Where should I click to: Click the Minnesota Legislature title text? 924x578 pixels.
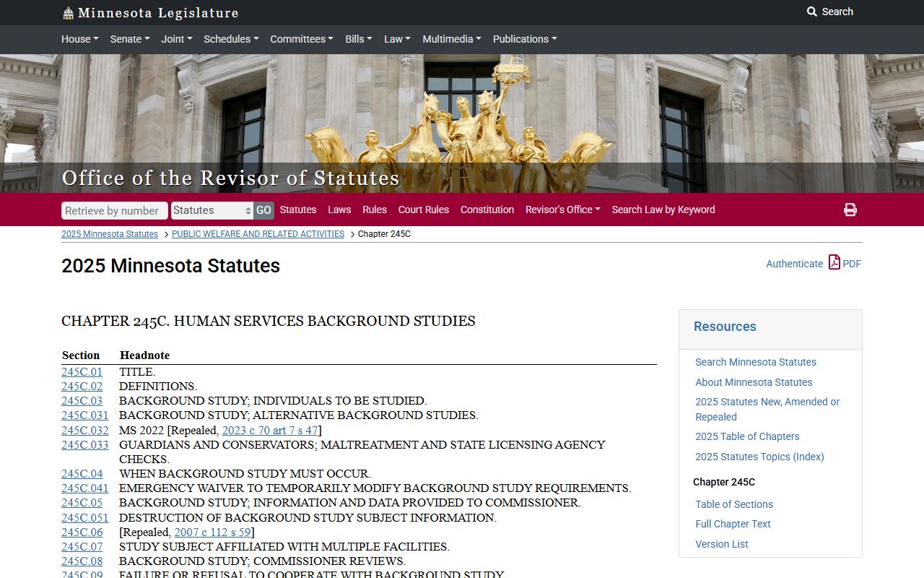[x=158, y=13]
